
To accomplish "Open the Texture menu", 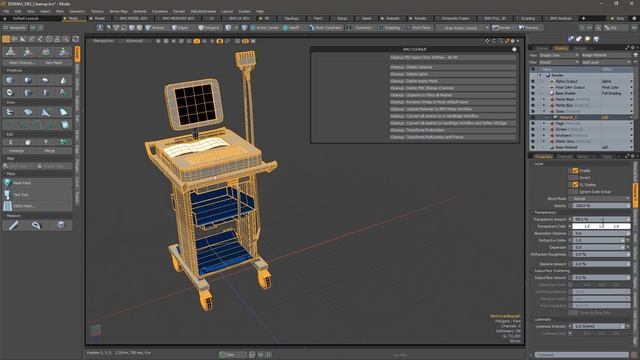I will click(97, 11).
